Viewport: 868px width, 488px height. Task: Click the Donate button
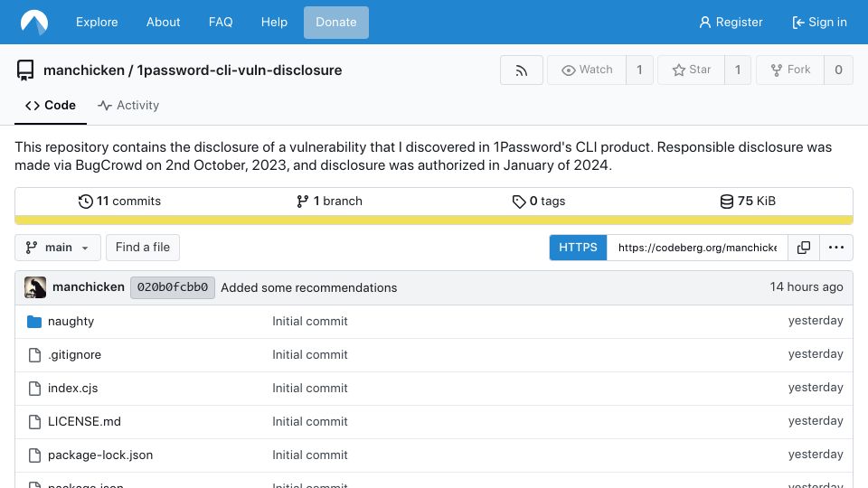[336, 22]
